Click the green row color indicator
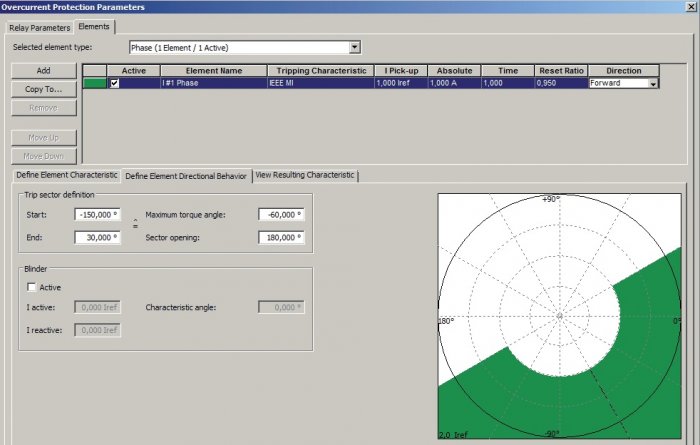700x445 pixels. click(x=95, y=83)
